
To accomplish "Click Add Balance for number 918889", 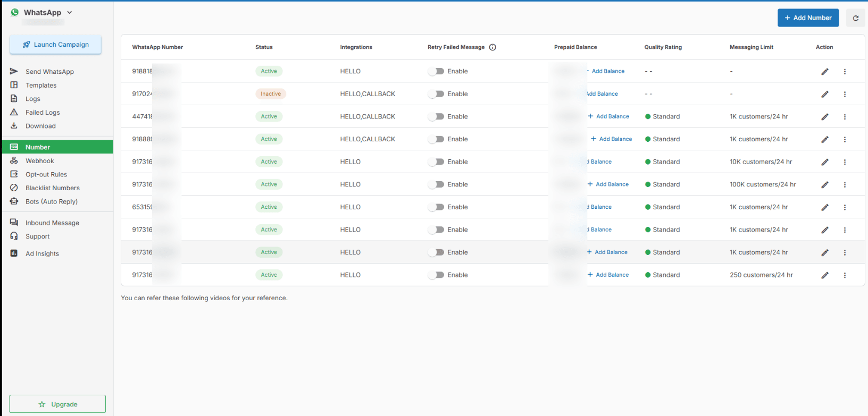I will point(612,139).
